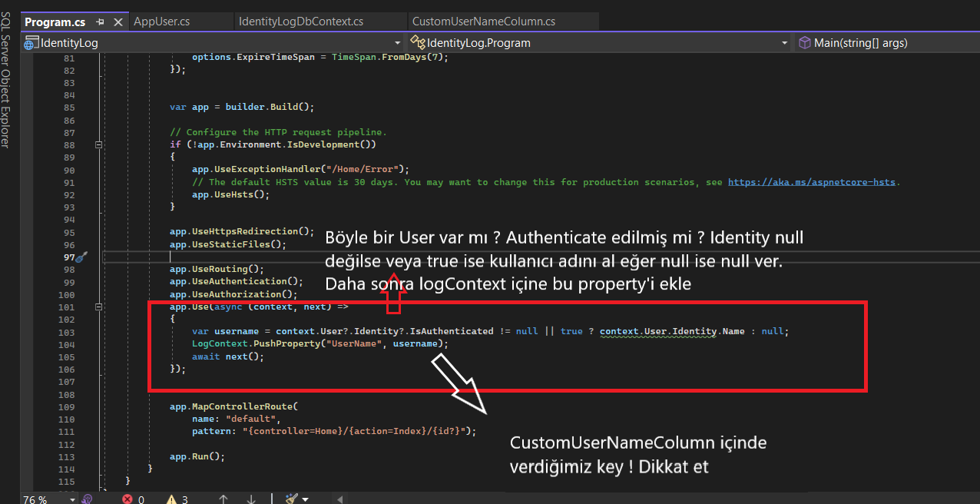Click the warning icon showing 3 warnings
This screenshot has width=980, height=504.
pos(172,499)
